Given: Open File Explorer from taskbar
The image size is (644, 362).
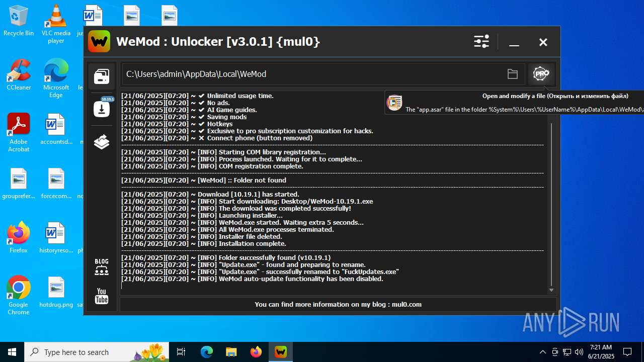Looking at the screenshot, I should [x=231, y=352].
